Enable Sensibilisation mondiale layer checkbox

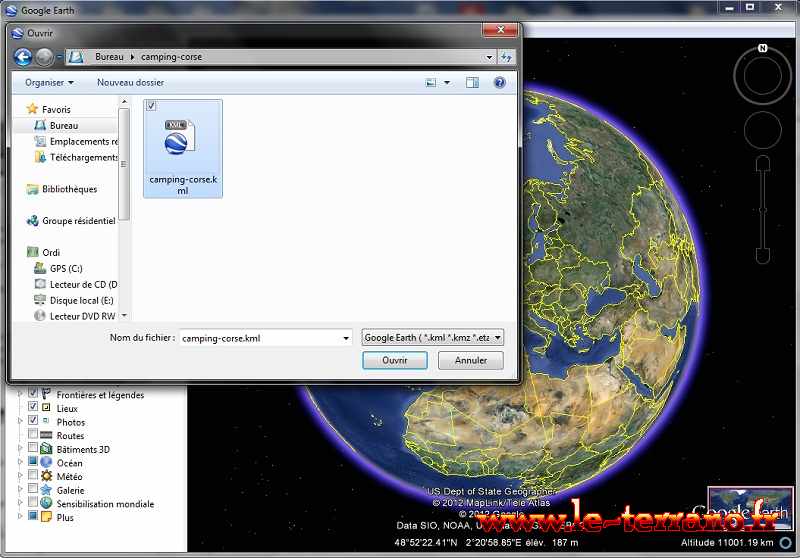coord(33,502)
